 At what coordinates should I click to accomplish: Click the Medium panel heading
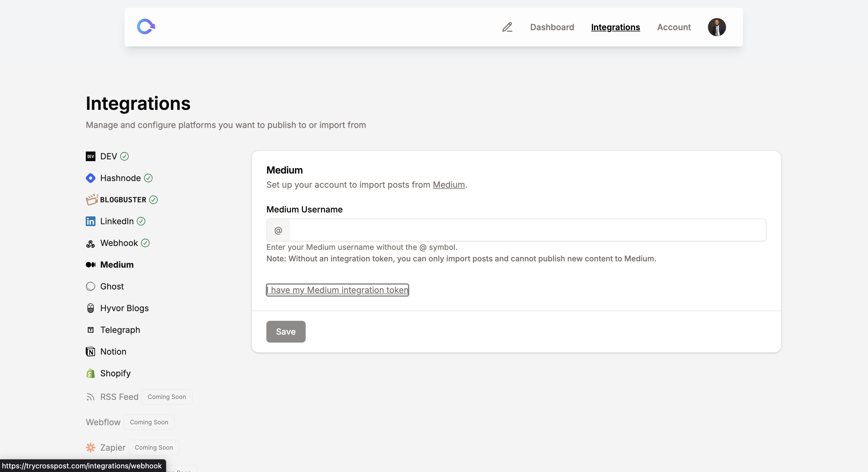pyautogui.click(x=285, y=170)
